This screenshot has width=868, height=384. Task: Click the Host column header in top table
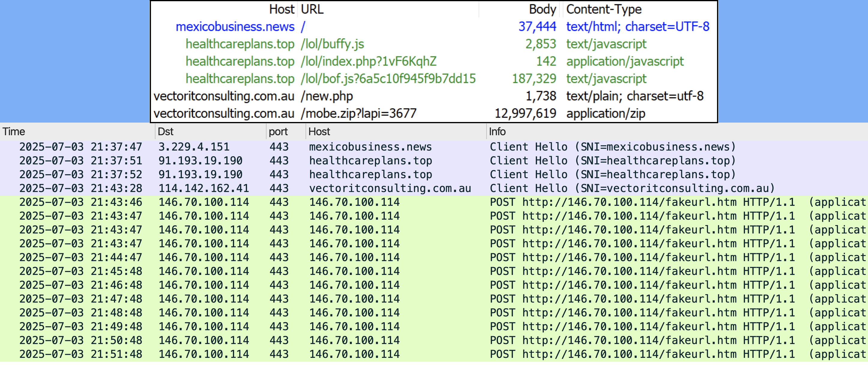(x=282, y=9)
